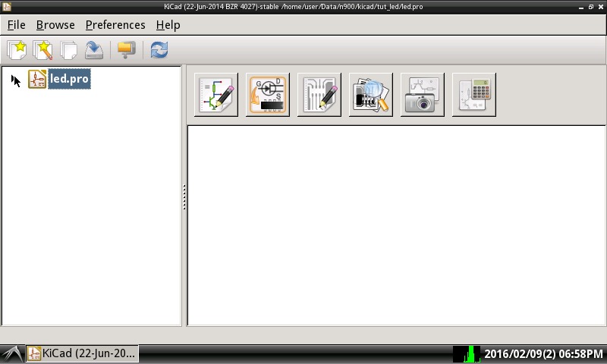Viewport: 607px width, 364px height.
Task: Click the new project icon
Action: click(17, 50)
